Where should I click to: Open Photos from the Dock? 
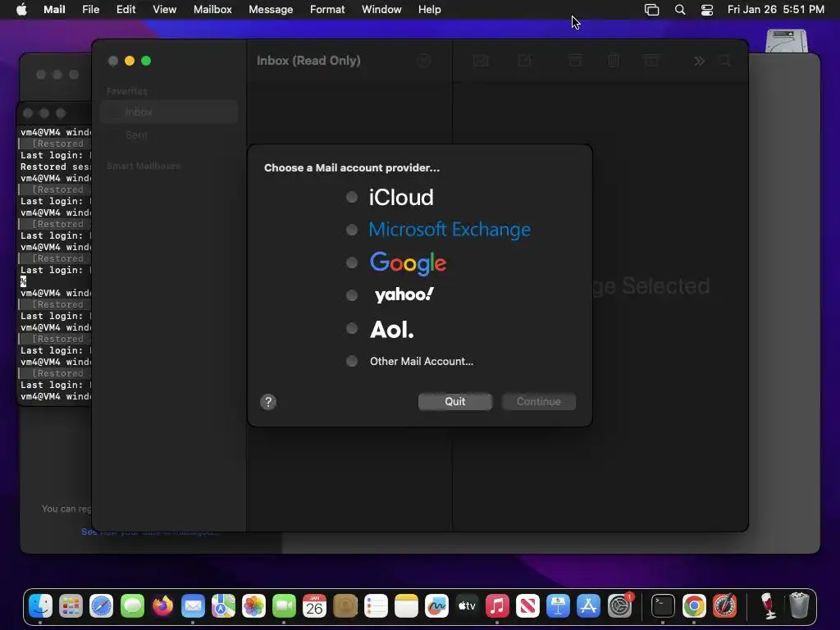tap(254, 606)
